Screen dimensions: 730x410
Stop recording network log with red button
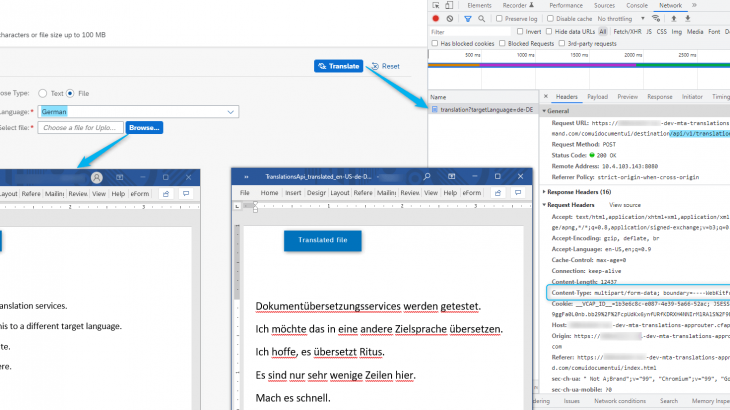click(436, 19)
